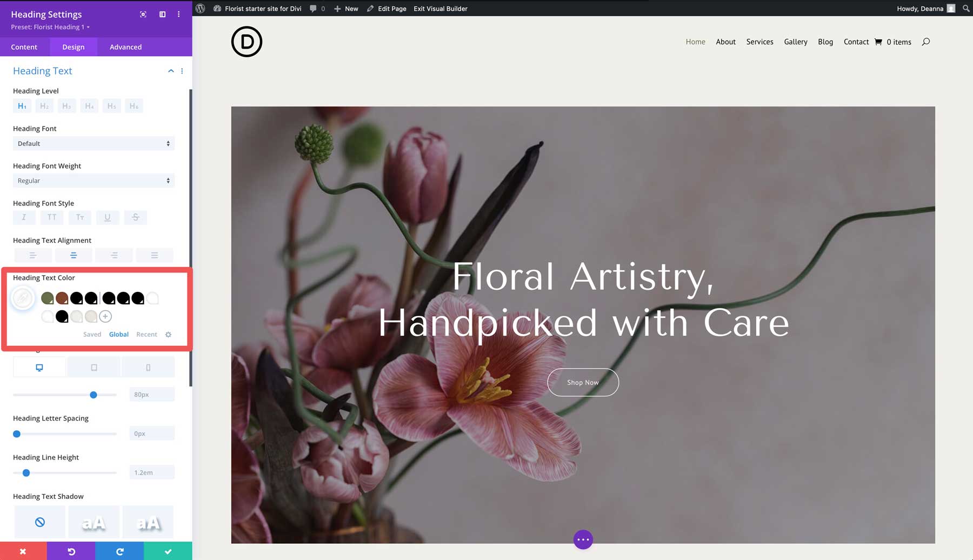Toggle the H3 heading level
Image resolution: width=973 pixels, height=560 pixels.
pyautogui.click(x=66, y=106)
